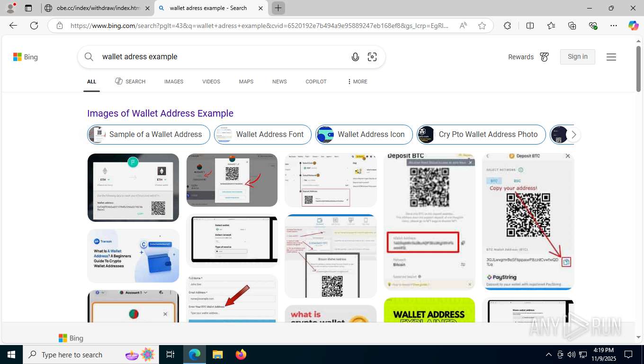Open the Bing hamburger menu
The height and width of the screenshot is (364, 644).
tap(611, 57)
